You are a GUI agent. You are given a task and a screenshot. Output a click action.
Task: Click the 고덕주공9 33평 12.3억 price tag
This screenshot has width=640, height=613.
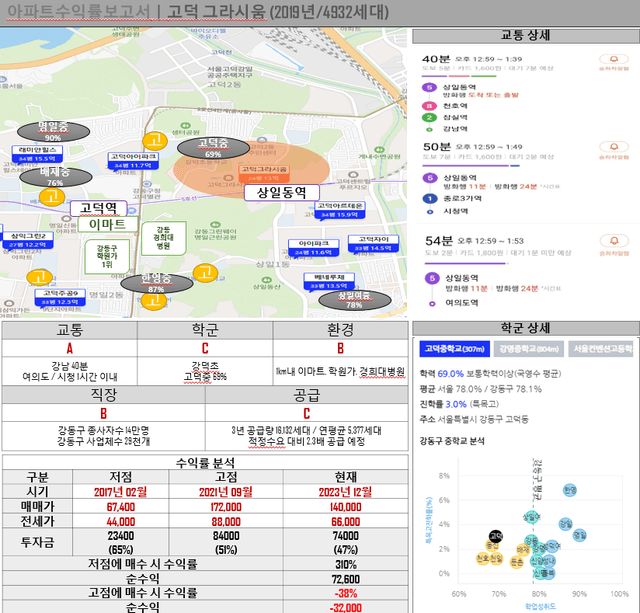[x=60, y=298]
